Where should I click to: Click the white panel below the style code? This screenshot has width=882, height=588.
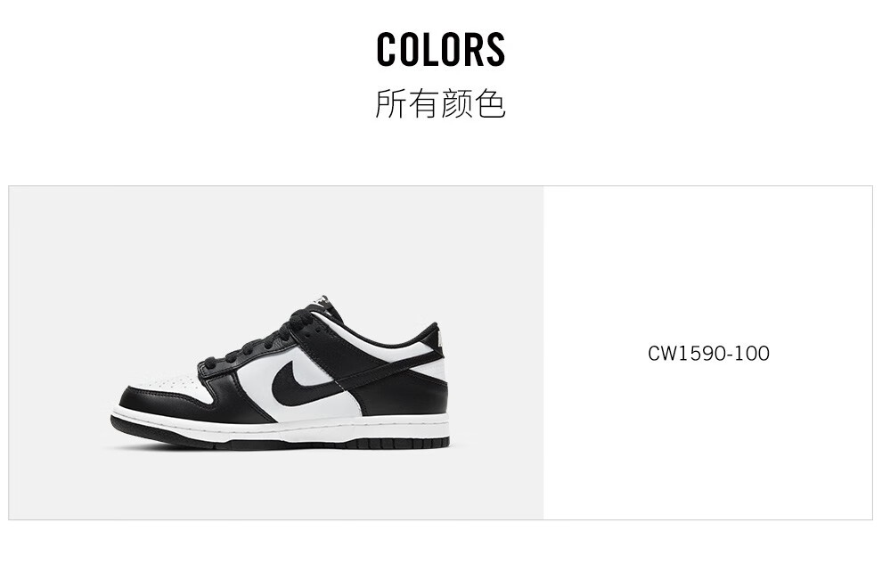[x=708, y=442]
